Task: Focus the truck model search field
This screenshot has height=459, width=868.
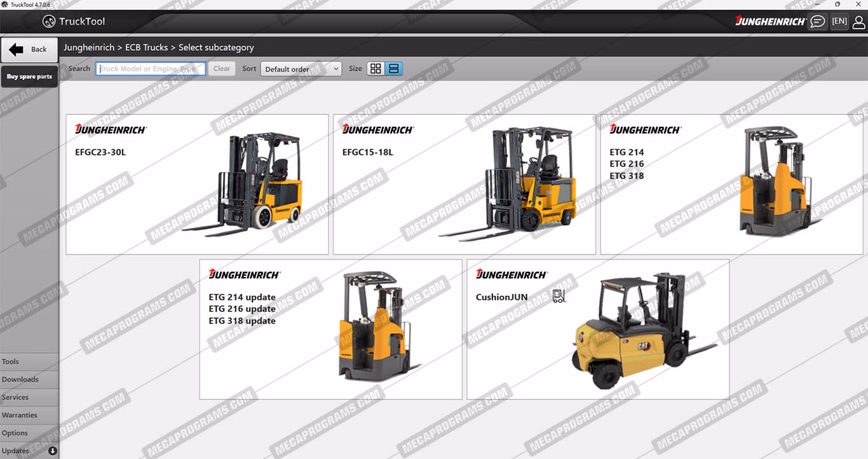Action: pyautogui.click(x=151, y=69)
